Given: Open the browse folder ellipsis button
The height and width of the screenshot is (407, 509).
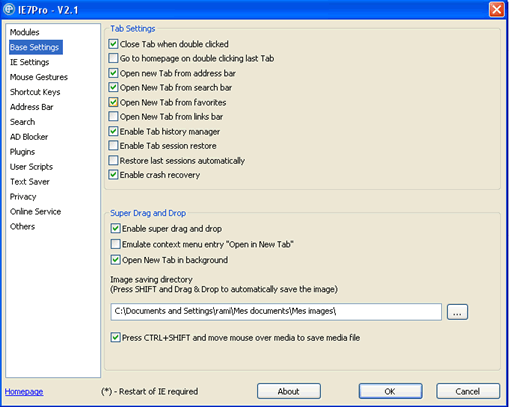Looking at the screenshot, I should click(457, 312).
